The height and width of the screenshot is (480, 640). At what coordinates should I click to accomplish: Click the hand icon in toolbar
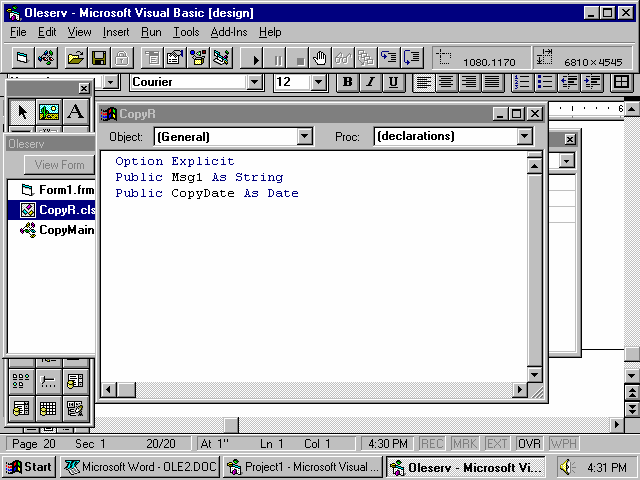(x=319, y=58)
